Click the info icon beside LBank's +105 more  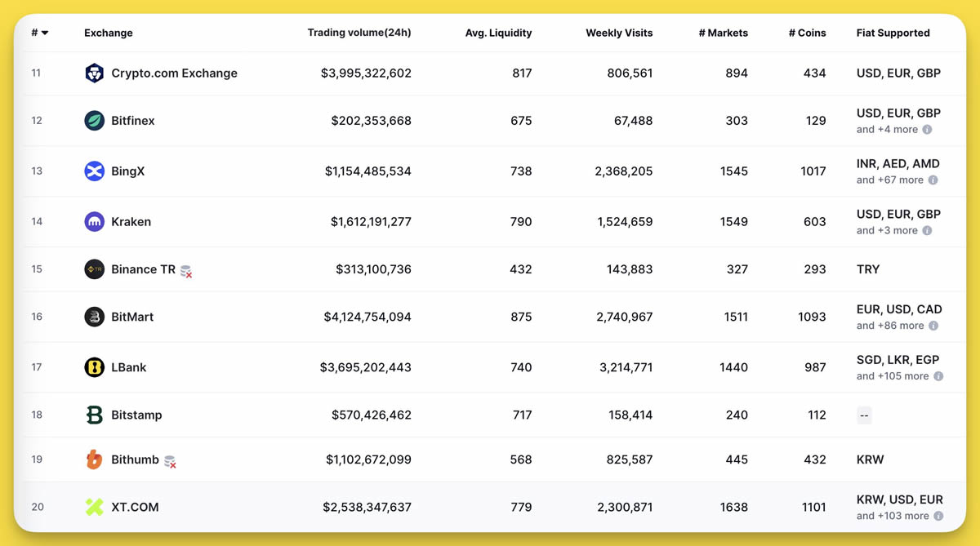[938, 376]
